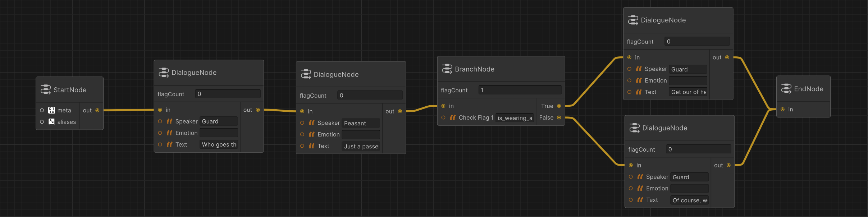Click the False output port of BranchNode

coord(559,117)
